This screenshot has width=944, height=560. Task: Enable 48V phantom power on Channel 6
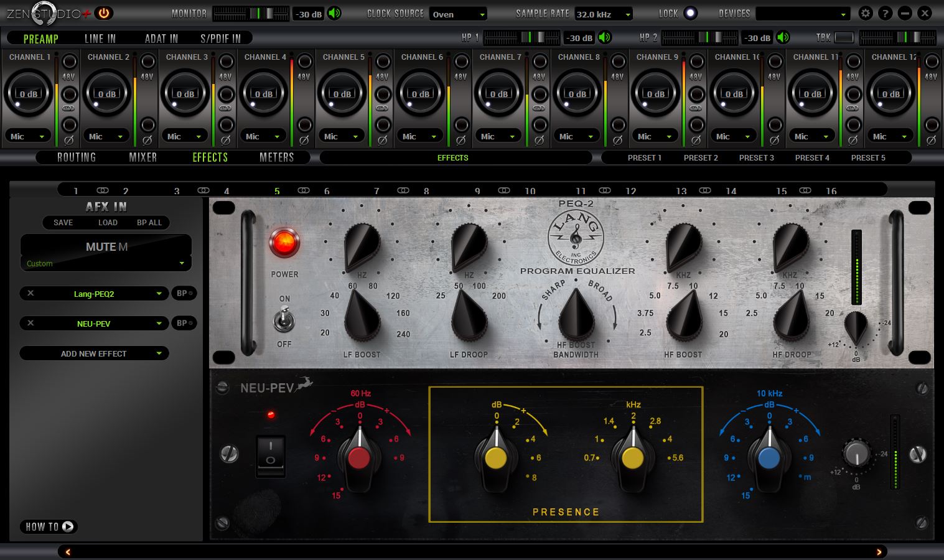461,62
